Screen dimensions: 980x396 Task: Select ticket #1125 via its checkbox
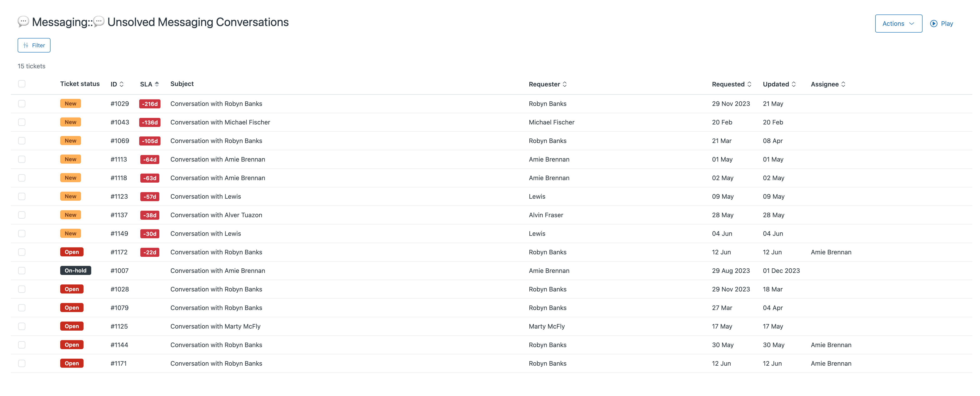22,326
